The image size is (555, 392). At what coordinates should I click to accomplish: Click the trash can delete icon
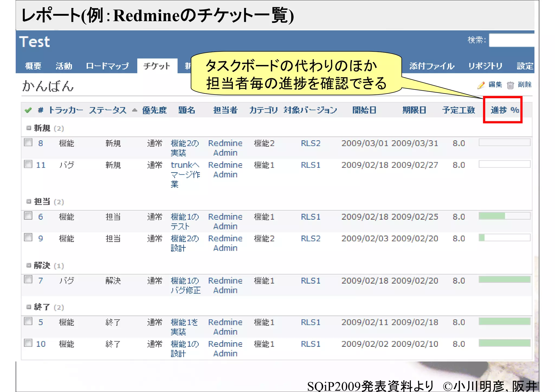[x=510, y=85]
